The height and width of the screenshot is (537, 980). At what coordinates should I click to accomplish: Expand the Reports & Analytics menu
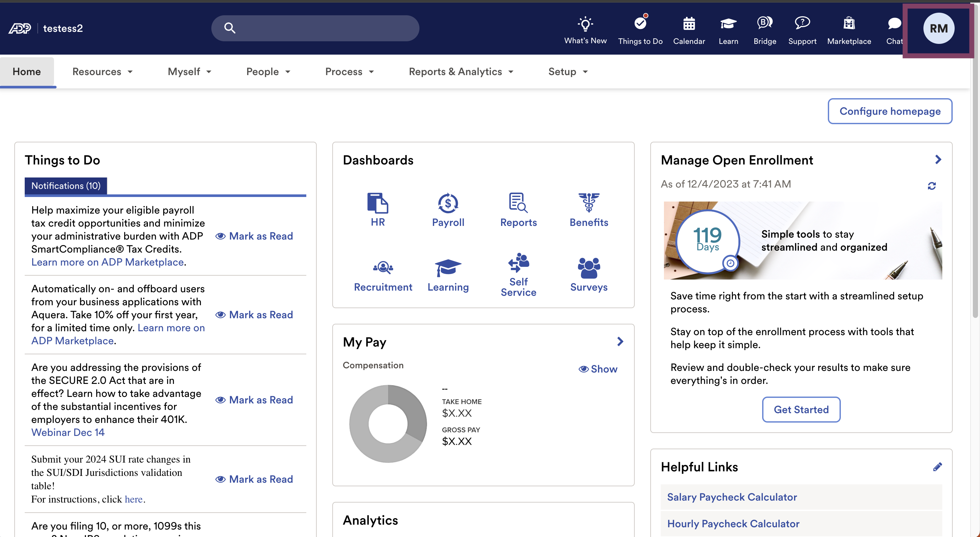click(461, 72)
